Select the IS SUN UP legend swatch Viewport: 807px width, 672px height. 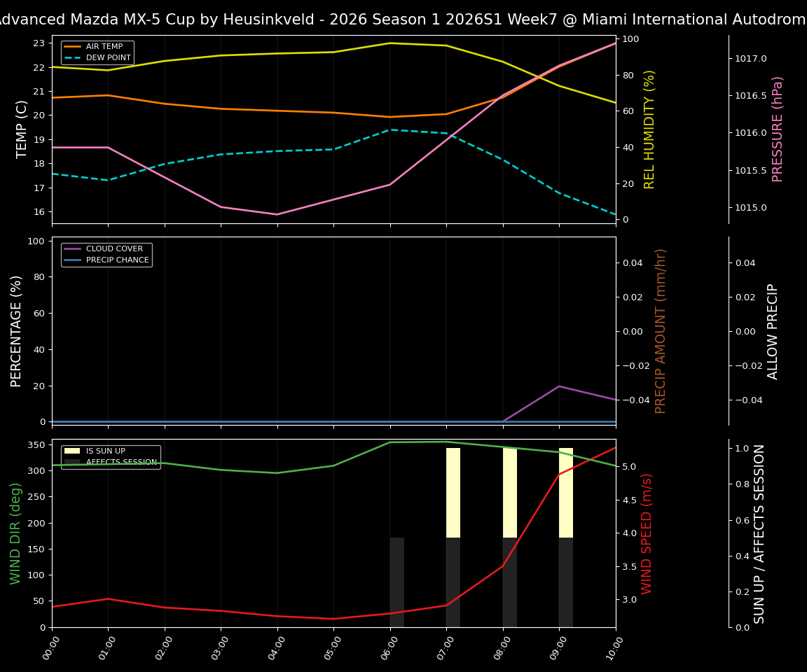tap(72, 452)
